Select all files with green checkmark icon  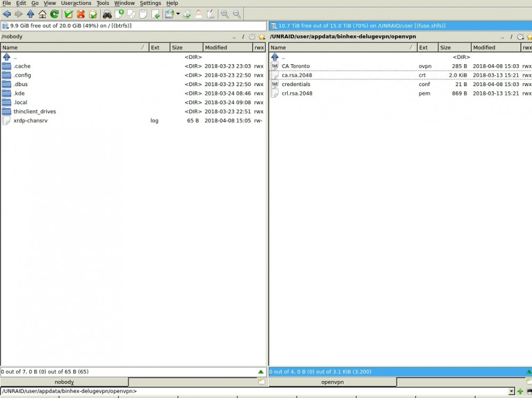[x=69, y=14]
